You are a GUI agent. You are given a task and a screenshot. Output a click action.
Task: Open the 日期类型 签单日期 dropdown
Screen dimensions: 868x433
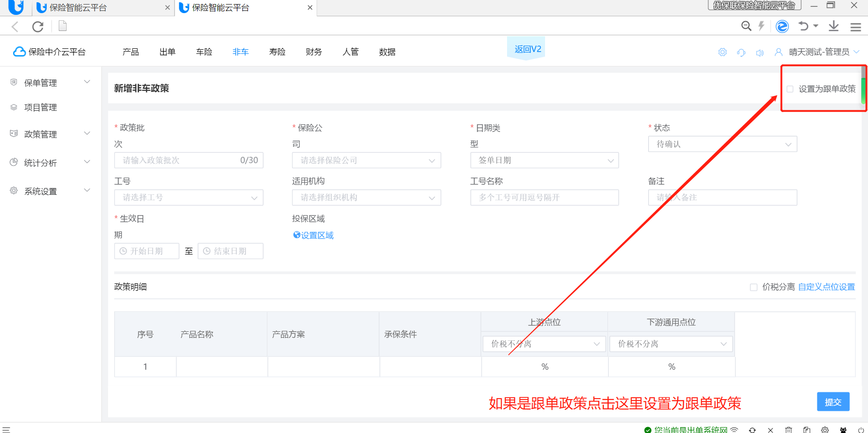544,160
